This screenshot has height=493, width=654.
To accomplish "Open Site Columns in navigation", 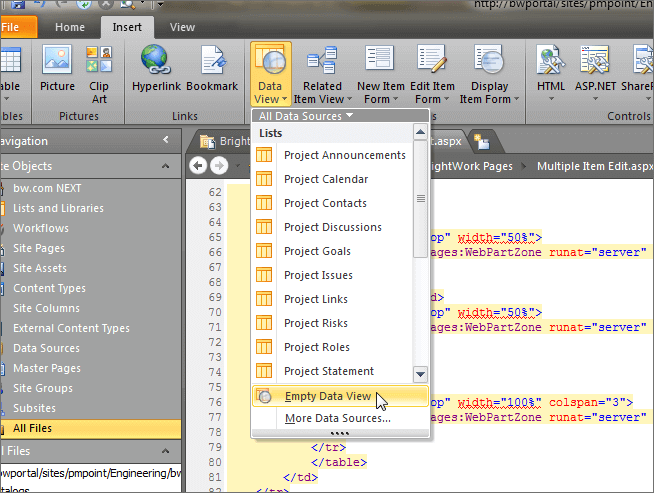I will 46,308.
